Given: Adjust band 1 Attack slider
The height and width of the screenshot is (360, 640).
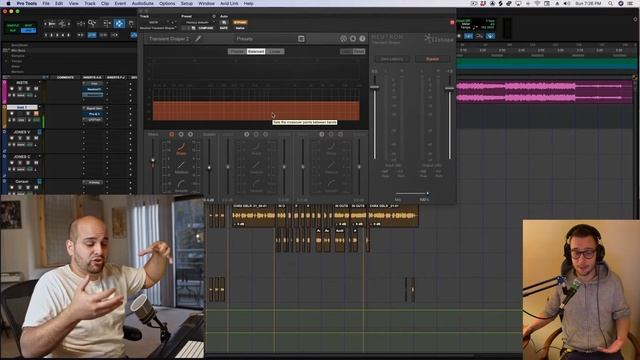Looking at the screenshot, I should 153,160.
